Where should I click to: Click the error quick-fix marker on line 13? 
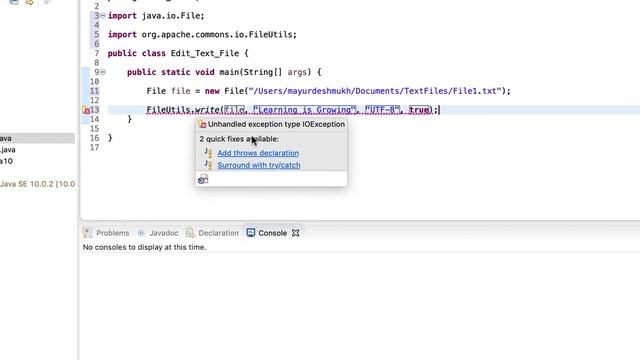[x=86, y=110]
